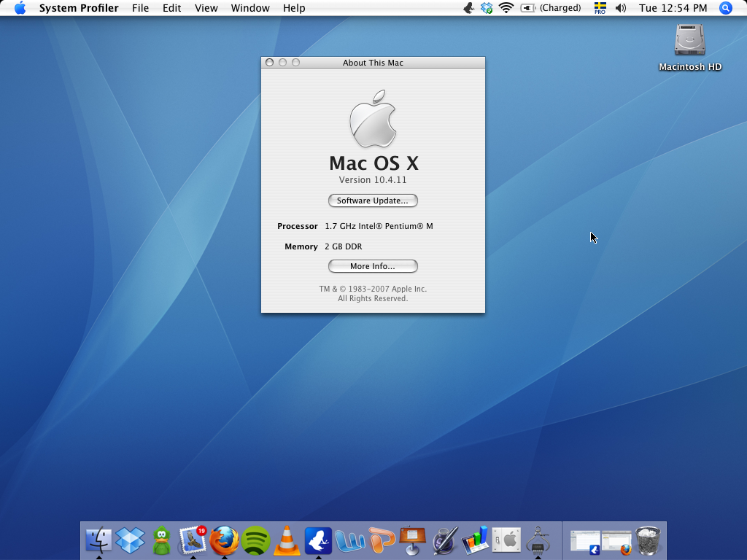Launch Dropbox from the Dock

(130, 540)
